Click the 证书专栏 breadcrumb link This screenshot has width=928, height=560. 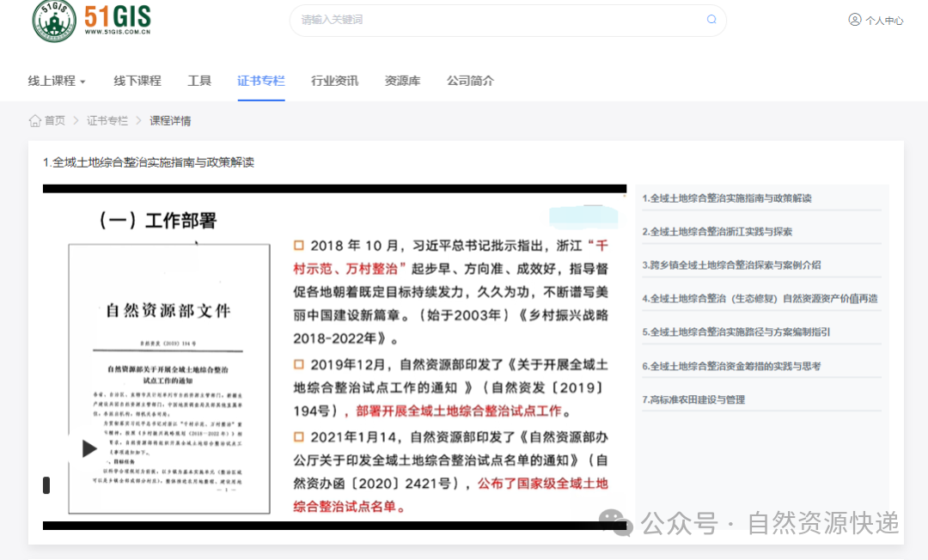107,120
